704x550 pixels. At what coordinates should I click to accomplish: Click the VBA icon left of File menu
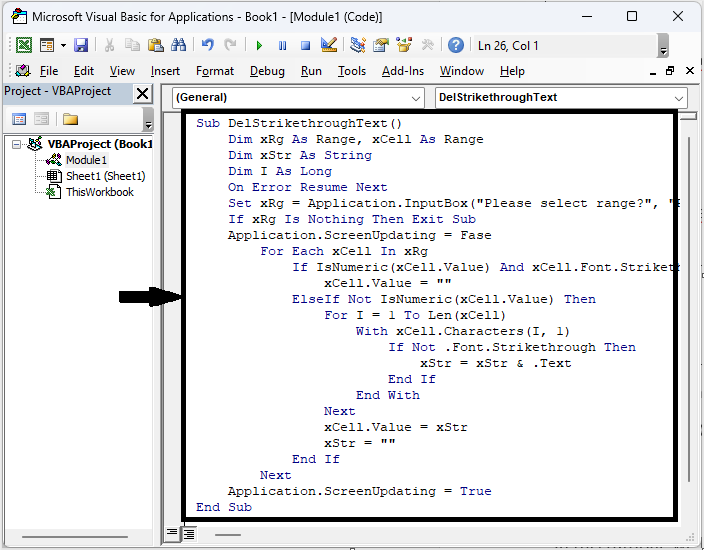(x=22, y=71)
